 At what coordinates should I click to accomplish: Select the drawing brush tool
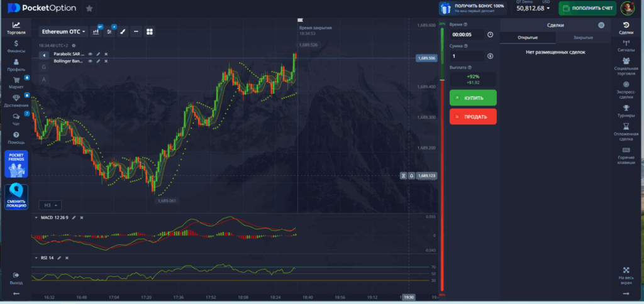tap(123, 31)
